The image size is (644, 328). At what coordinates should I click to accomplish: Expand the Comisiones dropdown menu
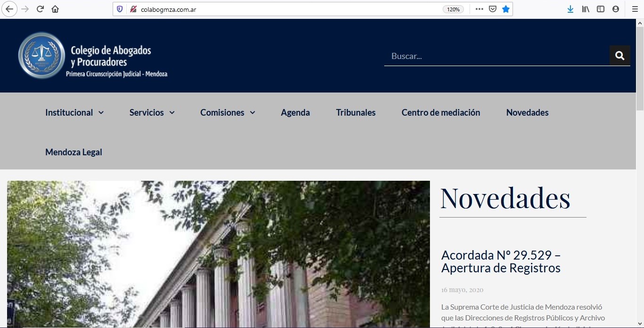[x=228, y=112]
